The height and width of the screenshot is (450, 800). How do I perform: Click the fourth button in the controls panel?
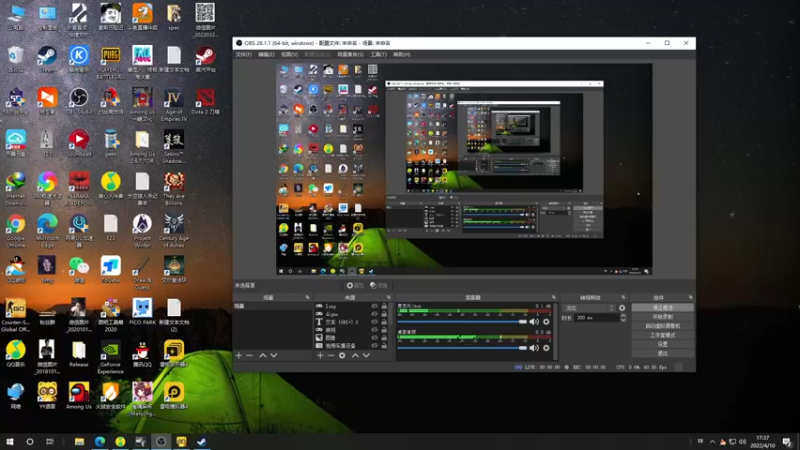tap(662, 335)
